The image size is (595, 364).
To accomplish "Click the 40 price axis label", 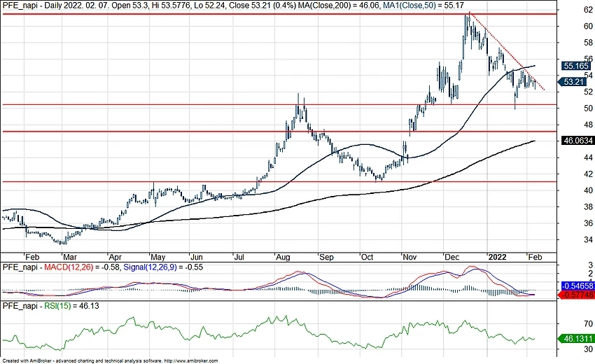I will (x=588, y=190).
